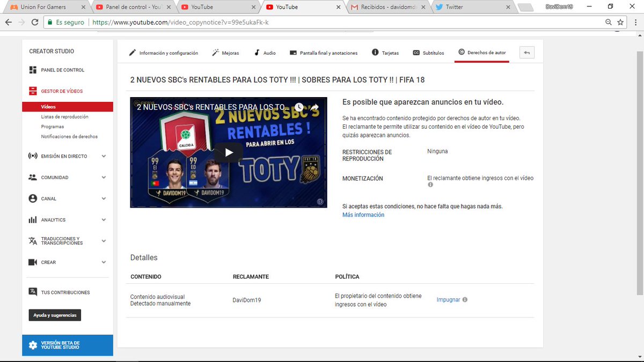This screenshot has height=362, width=644.
Task: Expand the Traducciones y transcripciones chevron
Action: coord(104,241)
